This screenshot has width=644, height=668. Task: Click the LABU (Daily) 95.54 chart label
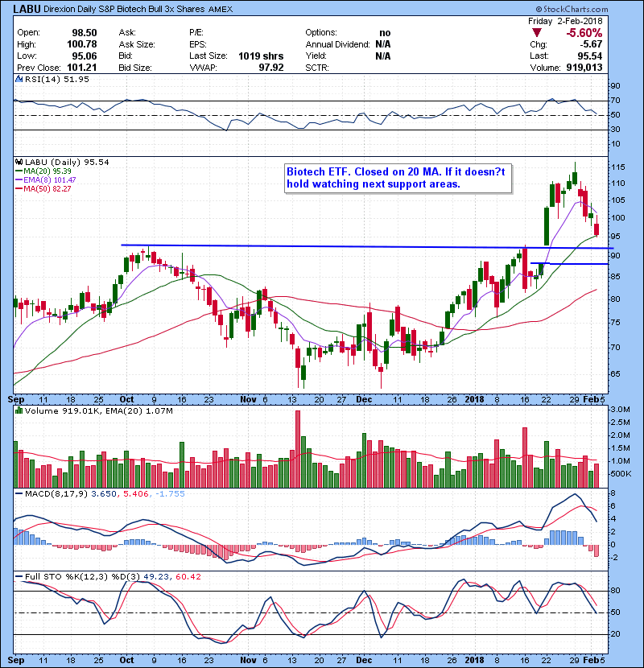point(67,163)
